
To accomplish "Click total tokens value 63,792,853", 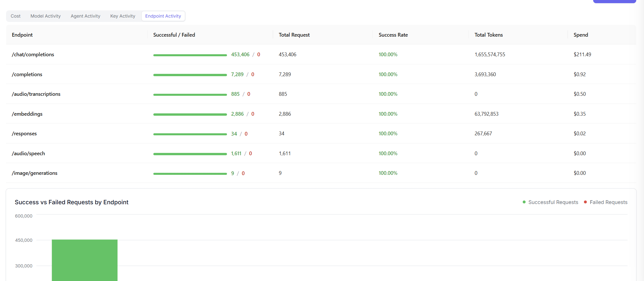I will pos(487,114).
